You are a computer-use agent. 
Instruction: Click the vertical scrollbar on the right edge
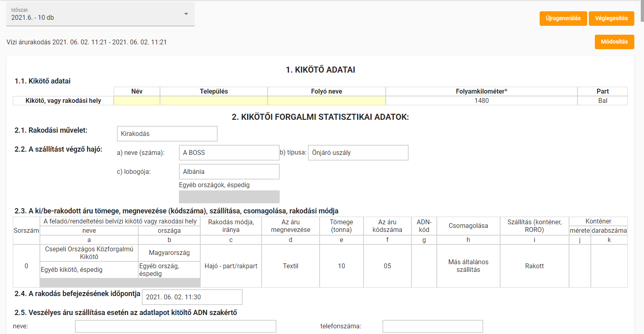[x=642, y=12]
